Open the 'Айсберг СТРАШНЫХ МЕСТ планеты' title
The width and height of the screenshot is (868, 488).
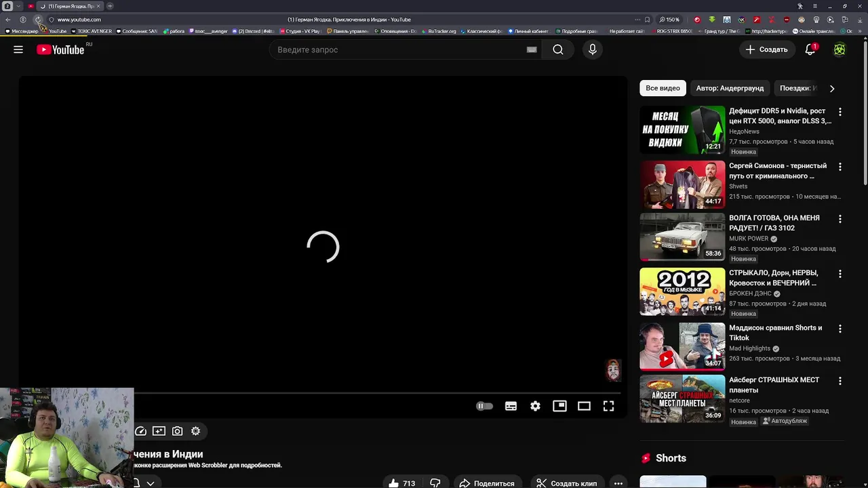(x=774, y=385)
